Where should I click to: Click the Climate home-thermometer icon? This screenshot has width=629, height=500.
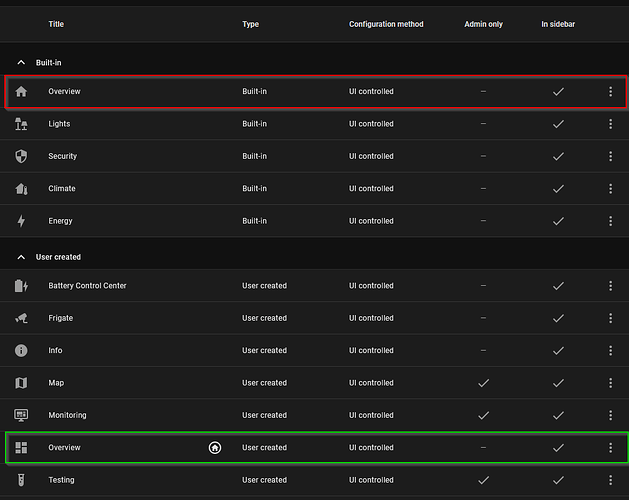pyautogui.click(x=21, y=189)
